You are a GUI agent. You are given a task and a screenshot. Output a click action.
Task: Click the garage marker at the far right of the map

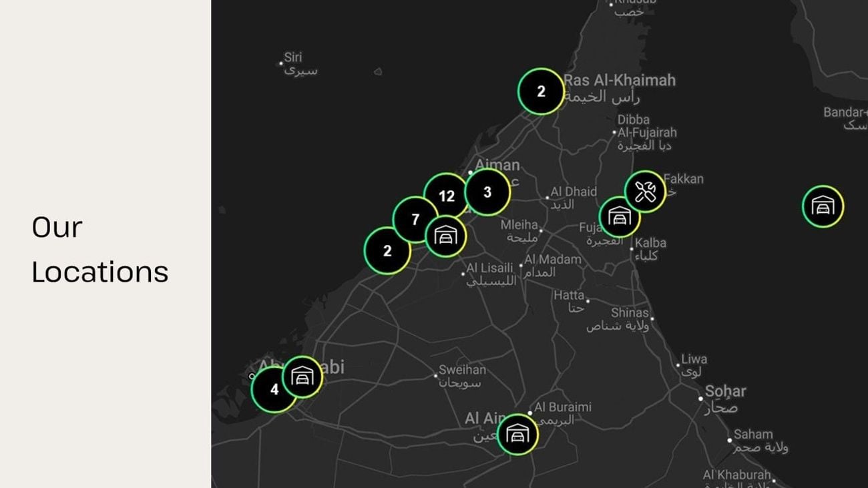pyautogui.click(x=823, y=206)
